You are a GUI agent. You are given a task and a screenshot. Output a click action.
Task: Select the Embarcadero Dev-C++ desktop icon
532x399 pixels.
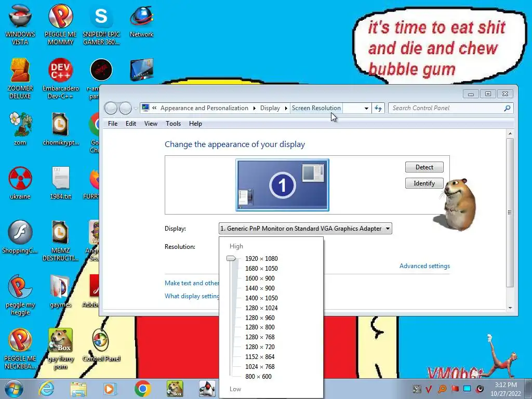coord(60,79)
